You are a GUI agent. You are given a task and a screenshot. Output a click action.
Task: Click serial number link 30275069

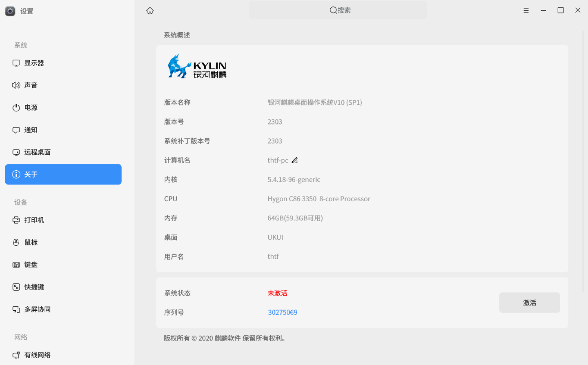pyautogui.click(x=283, y=312)
